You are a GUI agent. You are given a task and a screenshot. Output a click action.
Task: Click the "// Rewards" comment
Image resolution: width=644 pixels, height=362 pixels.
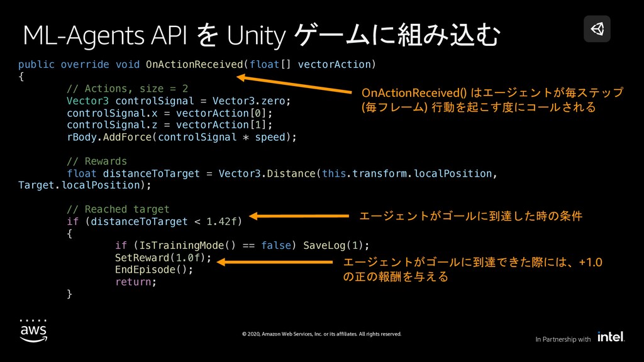[97, 162]
